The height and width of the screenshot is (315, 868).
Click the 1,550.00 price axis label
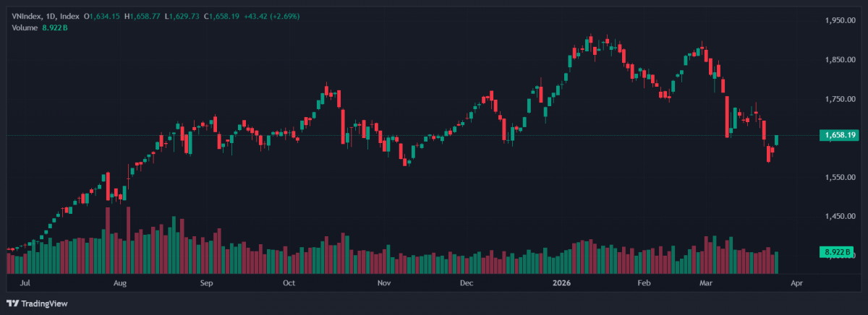pyautogui.click(x=840, y=177)
